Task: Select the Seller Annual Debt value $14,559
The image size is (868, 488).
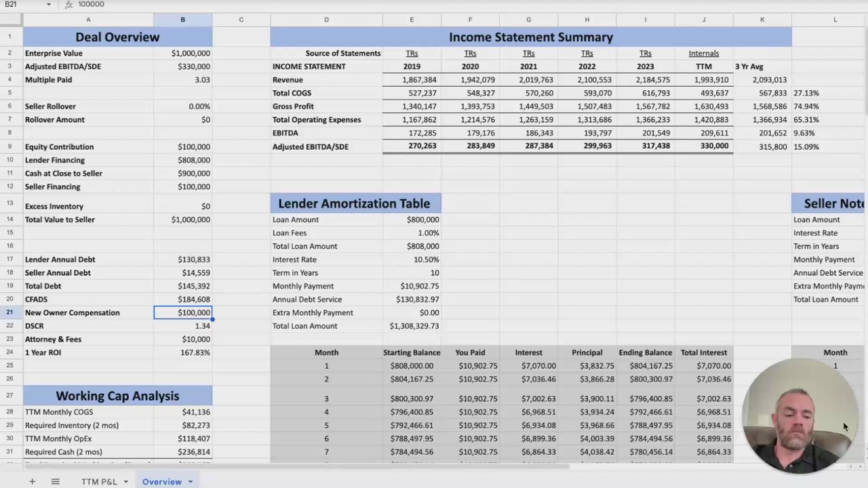Action: [x=182, y=272]
